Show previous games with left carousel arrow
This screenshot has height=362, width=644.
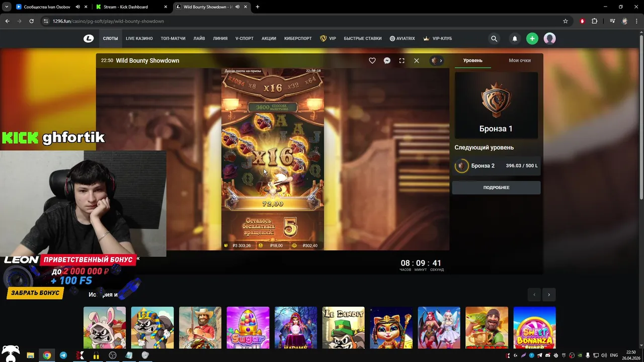click(534, 295)
